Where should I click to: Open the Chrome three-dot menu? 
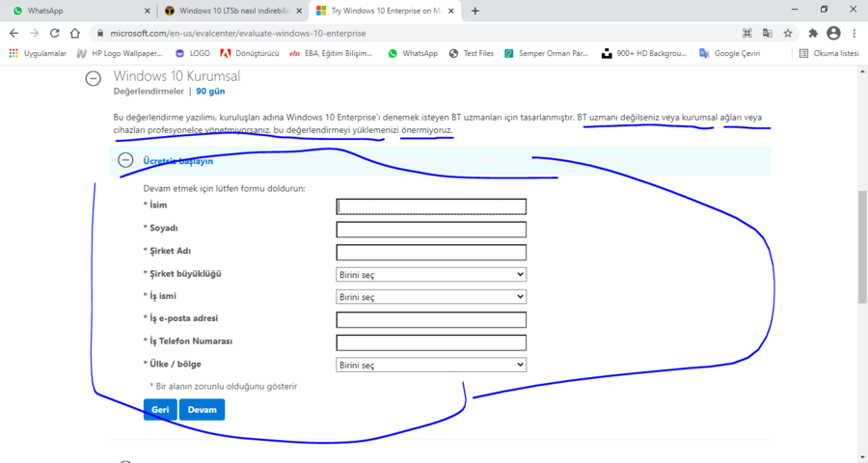click(x=854, y=33)
